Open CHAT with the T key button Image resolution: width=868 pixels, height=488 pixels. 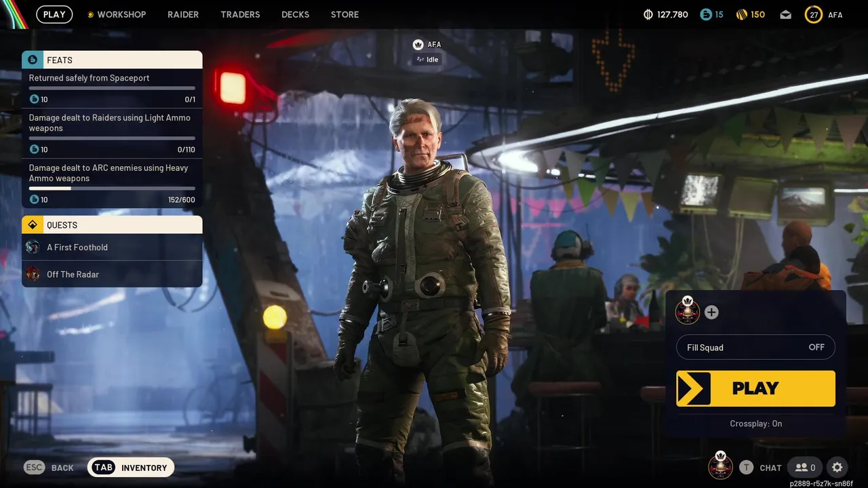(x=760, y=467)
